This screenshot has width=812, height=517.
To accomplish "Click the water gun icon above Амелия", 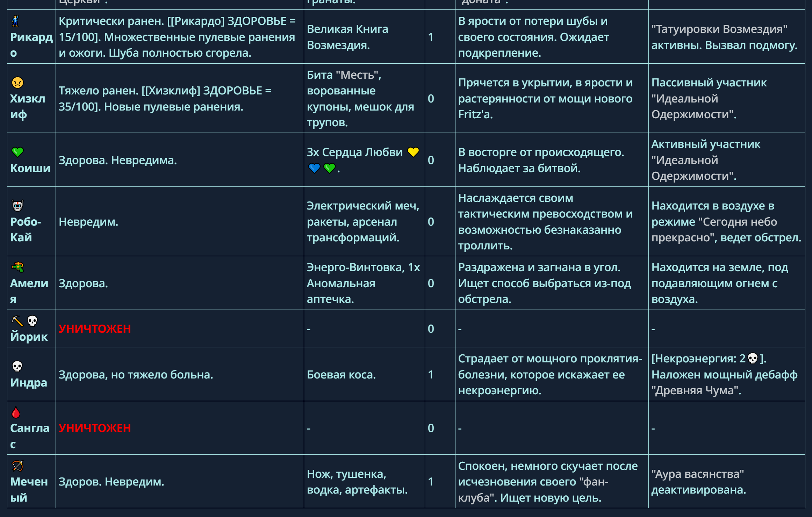I will click(x=17, y=267).
